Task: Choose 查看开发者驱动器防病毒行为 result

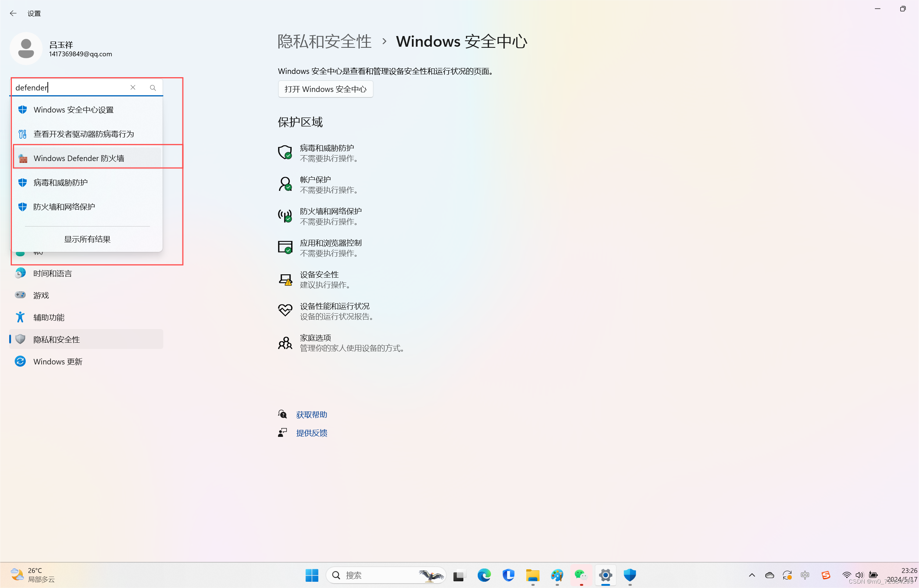Action: click(83, 134)
